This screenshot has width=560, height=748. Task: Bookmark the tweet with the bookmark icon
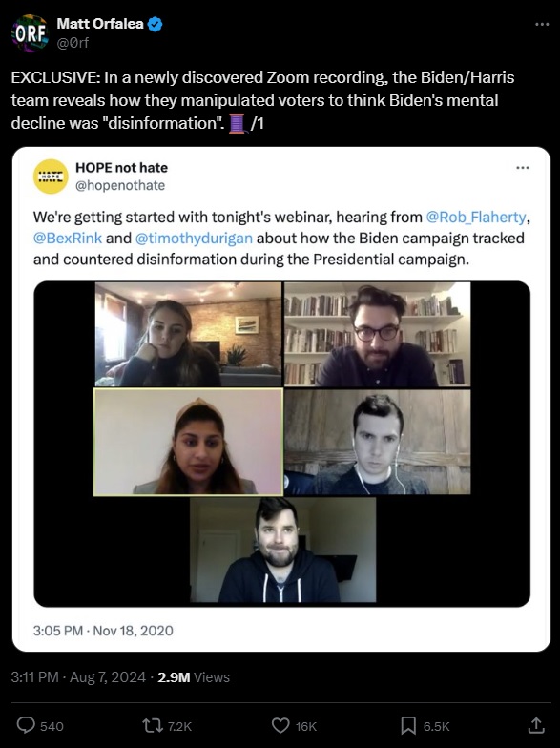pyautogui.click(x=408, y=725)
